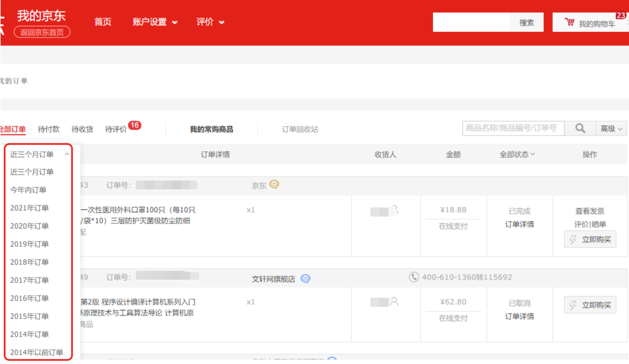The width and height of the screenshot is (629, 364).
Task: Choose 今年内订单 from the list
Action: click(28, 190)
